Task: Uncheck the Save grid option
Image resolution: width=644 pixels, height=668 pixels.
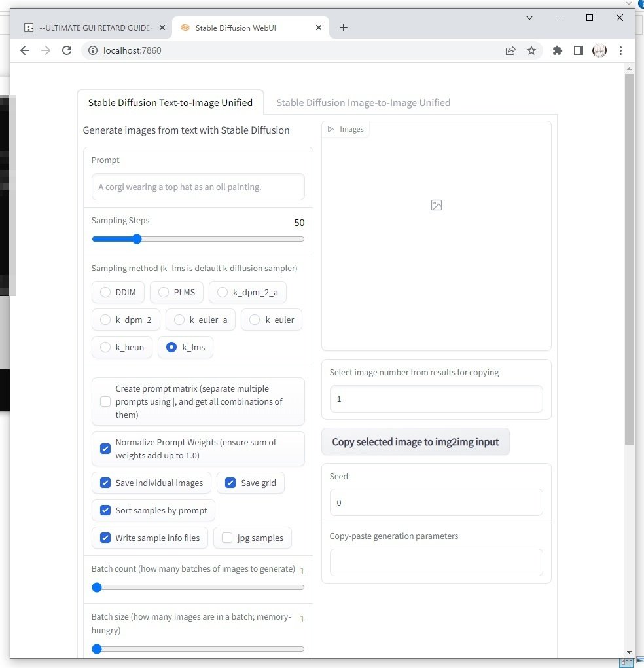Action: pyautogui.click(x=230, y=483)
